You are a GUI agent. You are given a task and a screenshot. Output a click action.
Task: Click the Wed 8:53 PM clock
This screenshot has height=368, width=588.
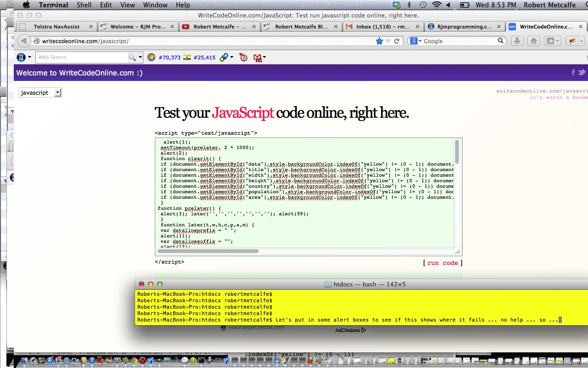tap(496, 5)
